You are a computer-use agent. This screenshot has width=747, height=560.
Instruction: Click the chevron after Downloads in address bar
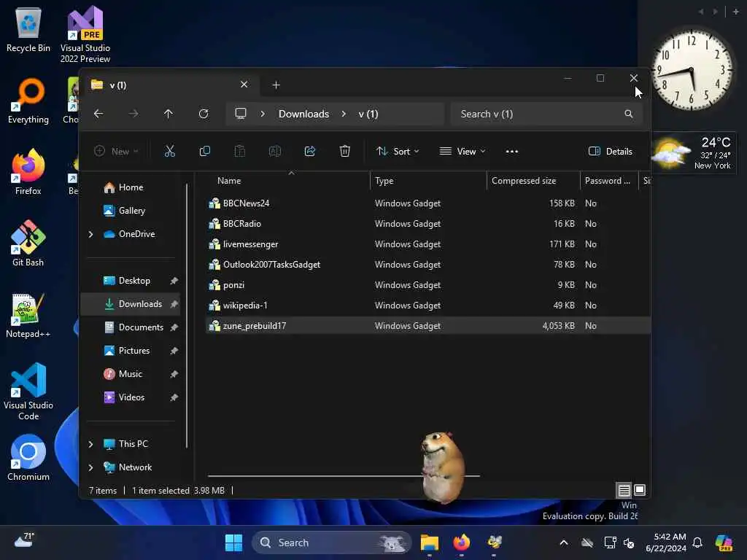[344, 114]
